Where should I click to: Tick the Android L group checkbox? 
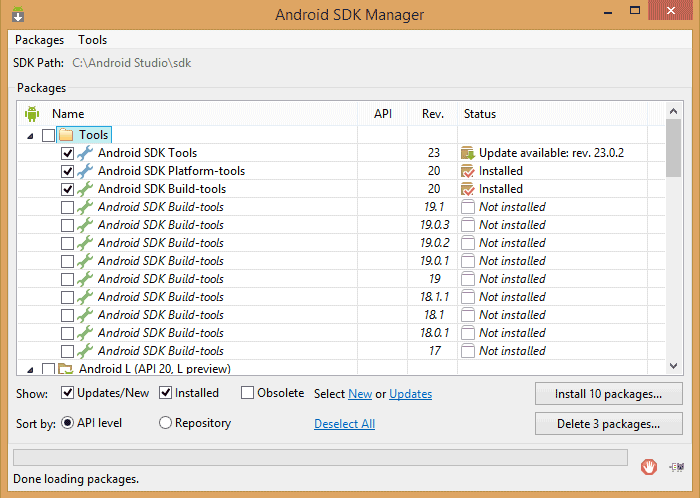[48, 369]
